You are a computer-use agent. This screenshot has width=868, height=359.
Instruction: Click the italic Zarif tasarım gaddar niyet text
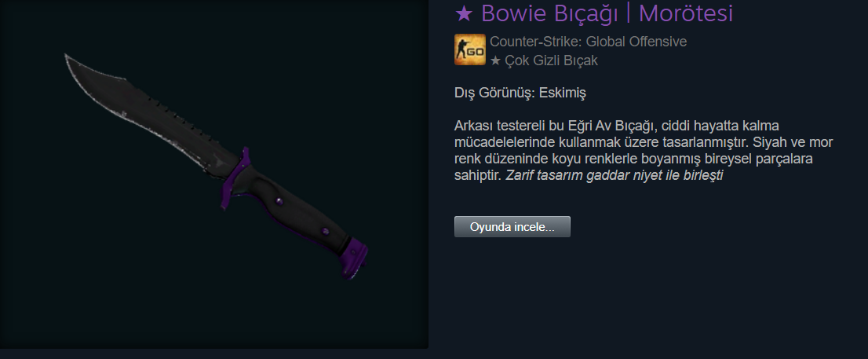pyautogui.click(x=615, y=176)
